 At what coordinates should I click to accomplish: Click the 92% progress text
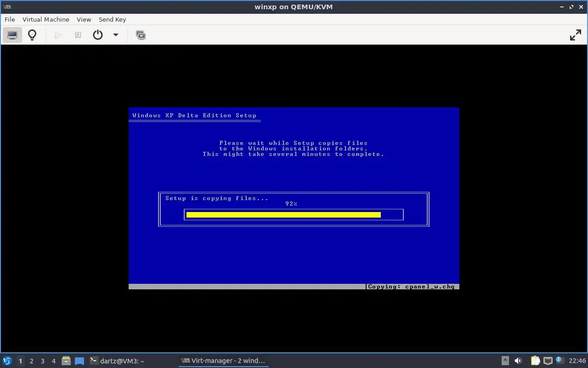point(291,204)
